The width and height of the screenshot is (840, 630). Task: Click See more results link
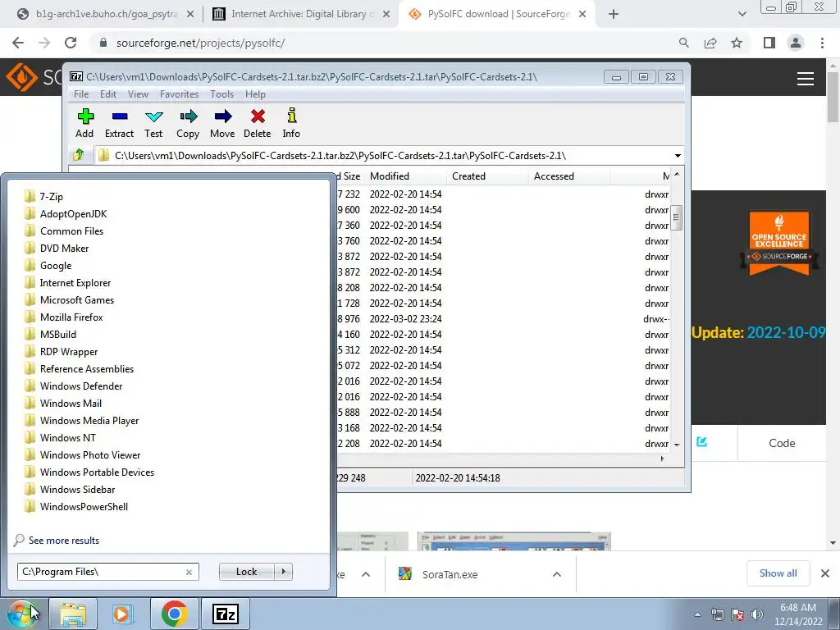point(64,540)
